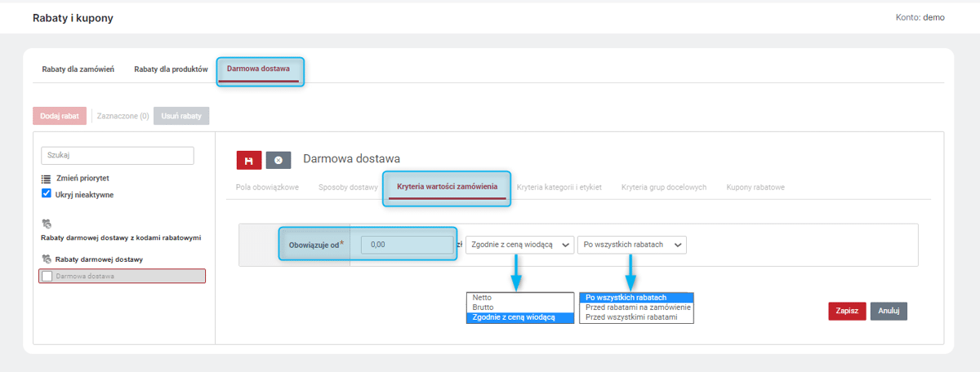Screen dimensions: 980x372
Task: Click icon above Rabaty darmowej dostawy z kodami
Action: [47, 223]
